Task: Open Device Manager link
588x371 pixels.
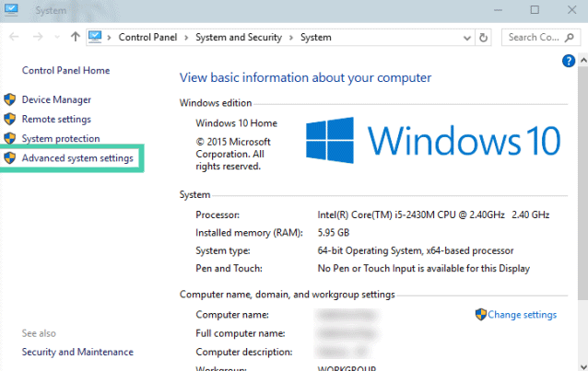Action: (56, 99)
